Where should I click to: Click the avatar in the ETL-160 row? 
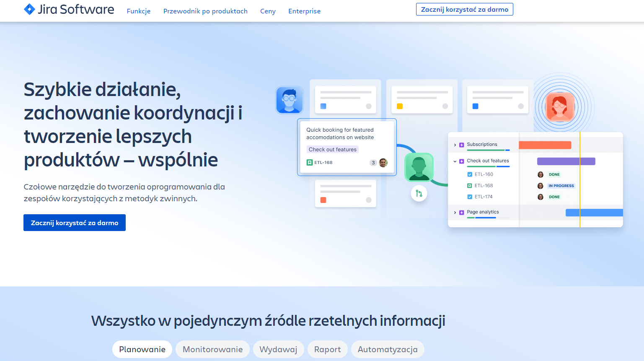click(x=541, y=174)
